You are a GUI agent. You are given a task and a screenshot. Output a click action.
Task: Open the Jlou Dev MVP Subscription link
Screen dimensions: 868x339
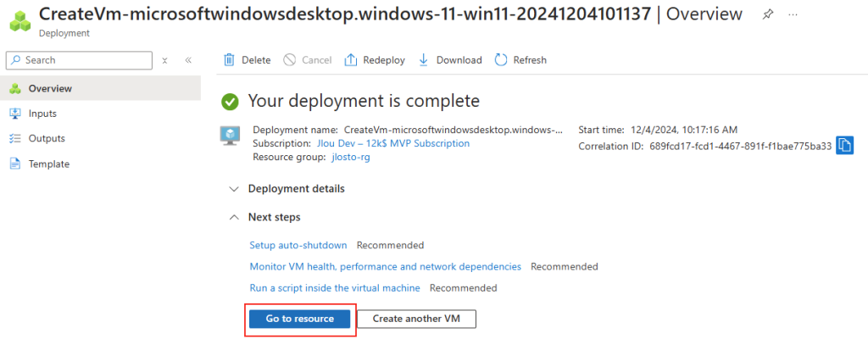coord(393,143)
